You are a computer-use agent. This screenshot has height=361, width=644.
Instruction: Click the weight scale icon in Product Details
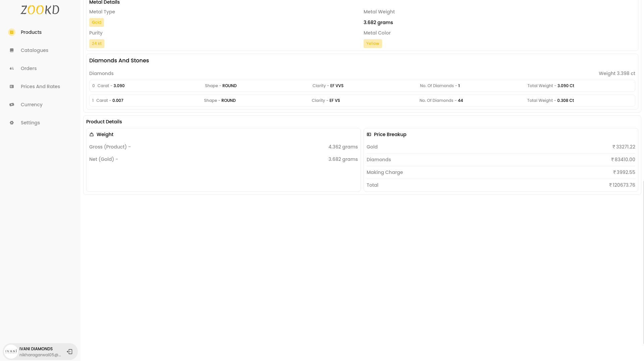click(92, 134)
